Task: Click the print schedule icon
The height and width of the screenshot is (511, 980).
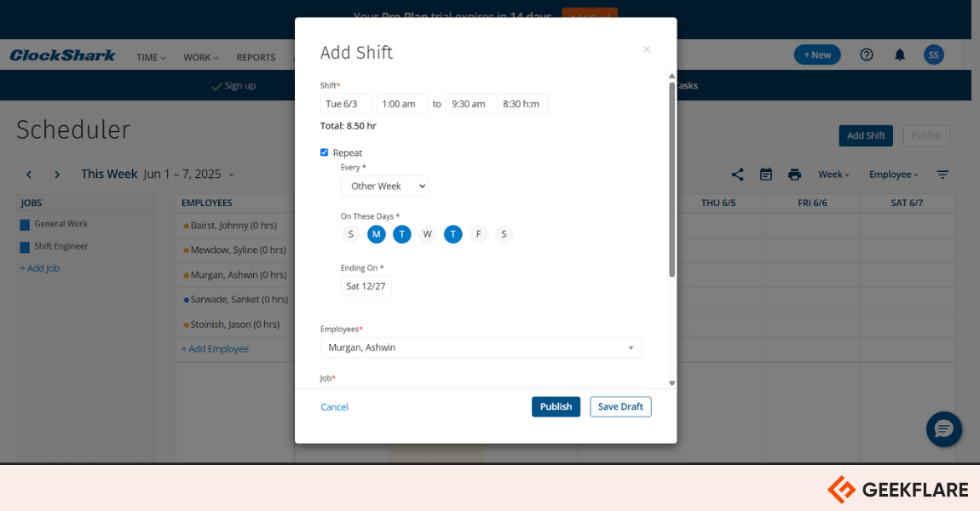Action: (x=794, y=175)
